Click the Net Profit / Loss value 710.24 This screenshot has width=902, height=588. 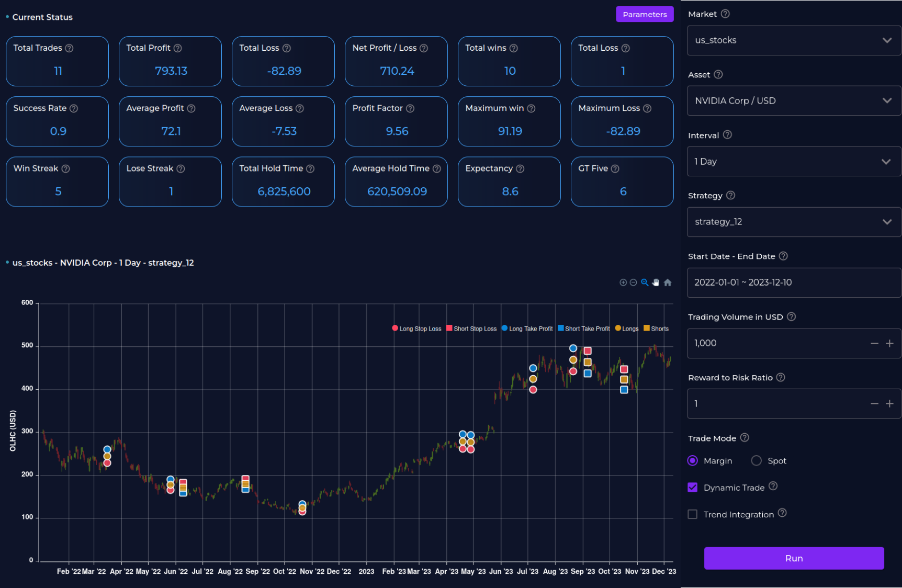tap(397, 71)
